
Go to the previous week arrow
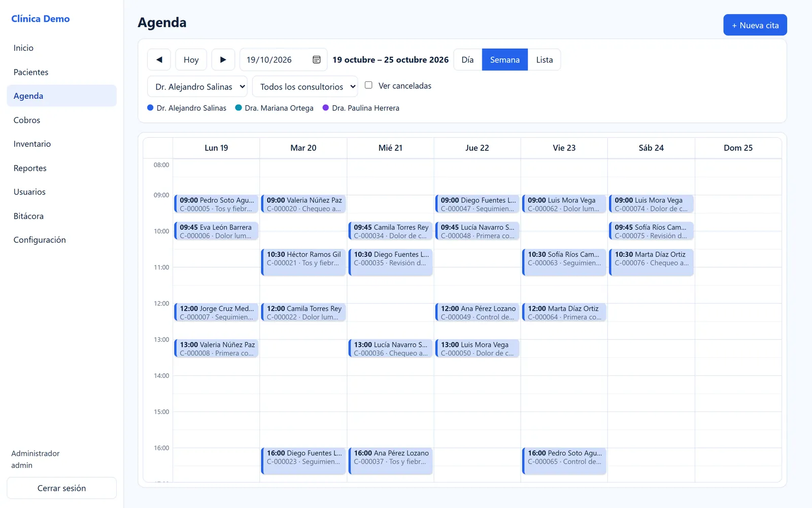click(x=159, y=59)
